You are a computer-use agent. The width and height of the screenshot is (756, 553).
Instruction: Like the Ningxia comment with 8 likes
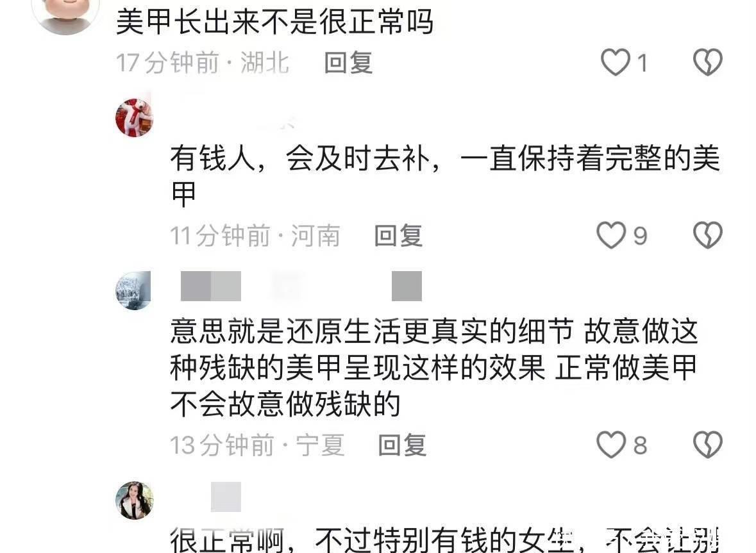(x=611, y=444)
